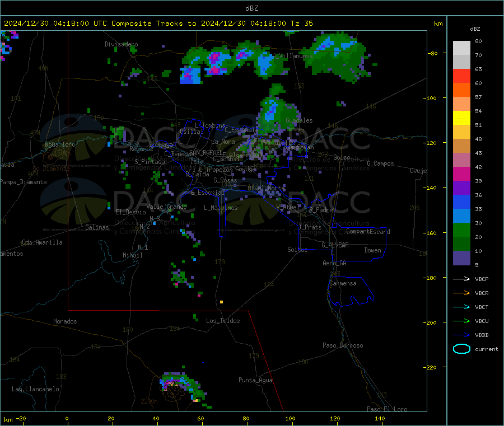Screen dimensions: 504x426
Task: Click the dBZ title at the top
Action: click(251, 8)
